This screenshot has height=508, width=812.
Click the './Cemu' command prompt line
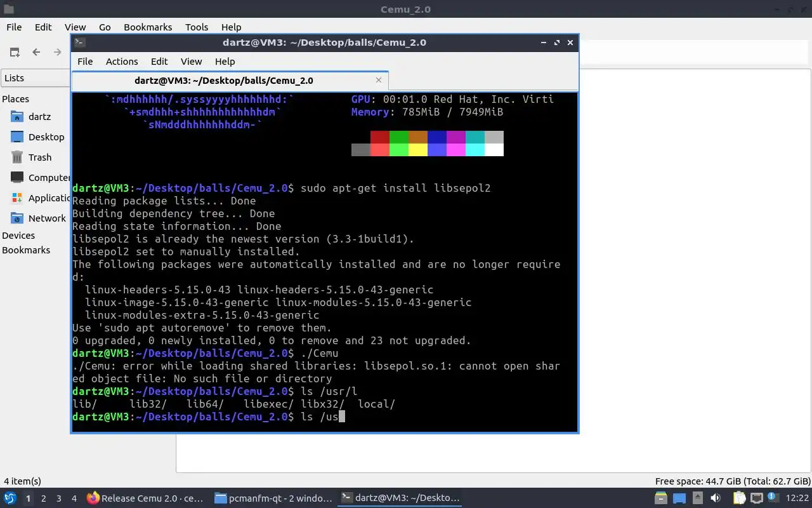coord(205,353)
